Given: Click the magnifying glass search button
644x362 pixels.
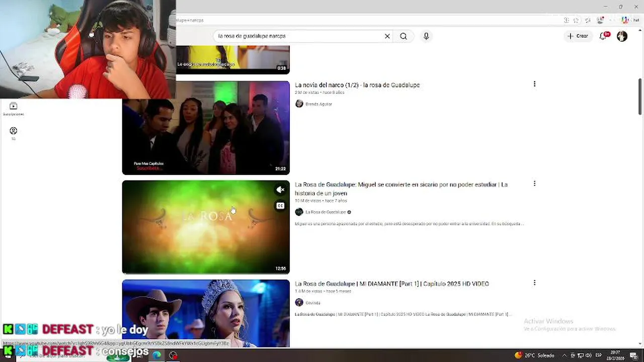Looking at the screenshot, I should [x=404, y=36].
